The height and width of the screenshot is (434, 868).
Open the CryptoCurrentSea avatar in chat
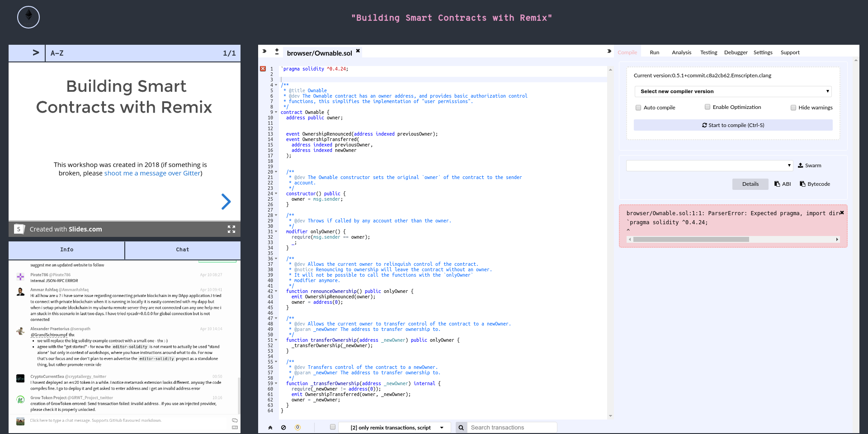coord(20,378)
